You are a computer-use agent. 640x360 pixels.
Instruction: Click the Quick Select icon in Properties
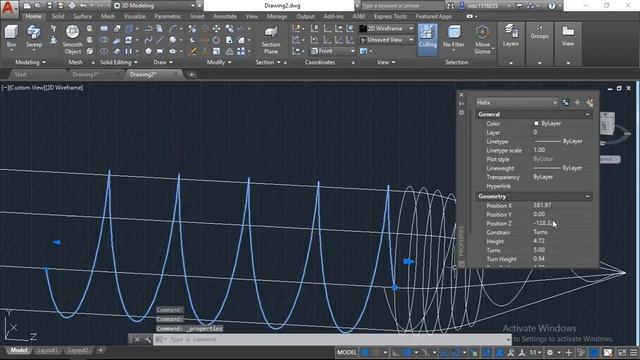click(589, 103)
